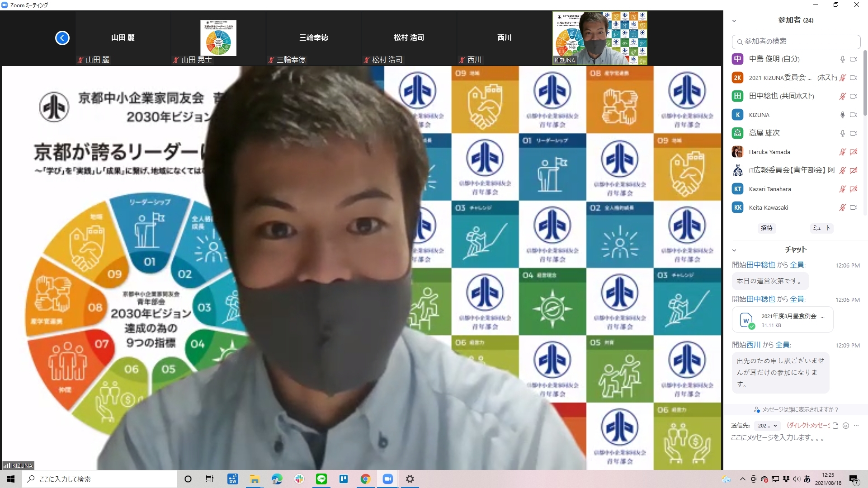Select 田中稔也 (共同ホスト) participant name
Screen dimensions: 868x488
tap(782, 96)
